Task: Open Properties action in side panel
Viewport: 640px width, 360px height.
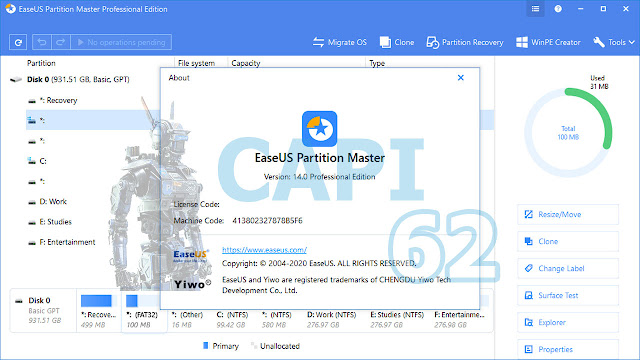Action: click(x=568, y=349)
